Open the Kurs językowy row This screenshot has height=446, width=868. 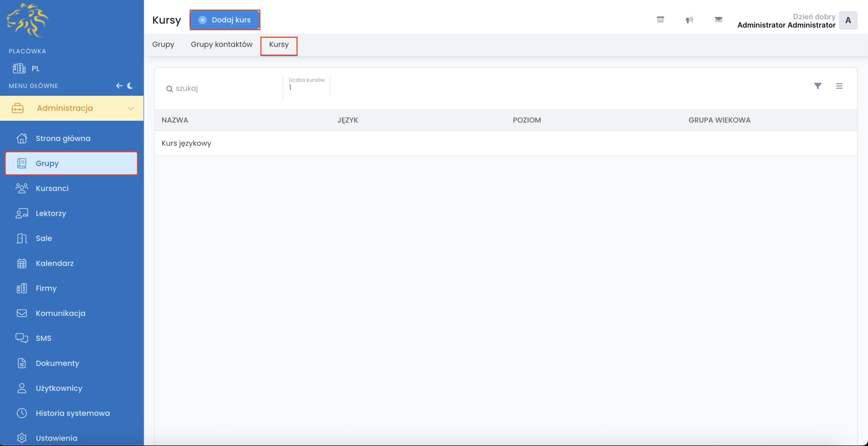(186, 143)
